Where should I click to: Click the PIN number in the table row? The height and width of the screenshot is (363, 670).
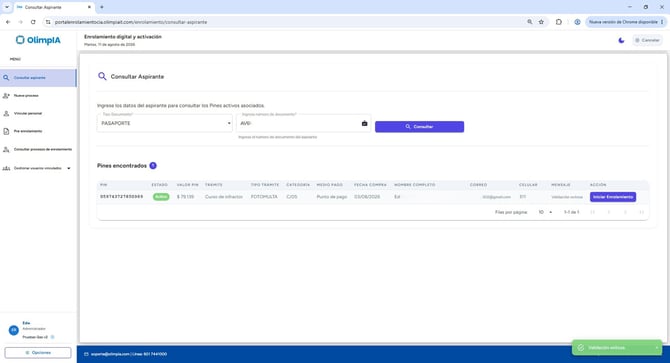[x=122, y=197]
